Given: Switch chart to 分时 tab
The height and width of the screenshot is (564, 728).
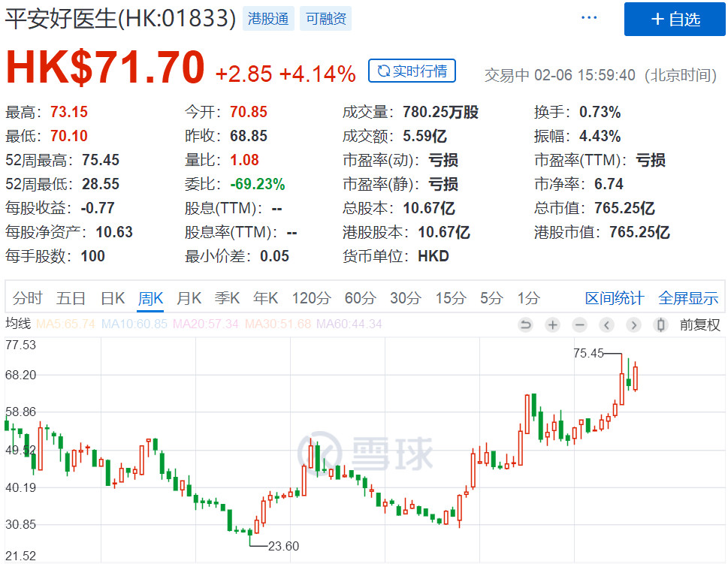Looking at the screenshot, I should [27, 298].
